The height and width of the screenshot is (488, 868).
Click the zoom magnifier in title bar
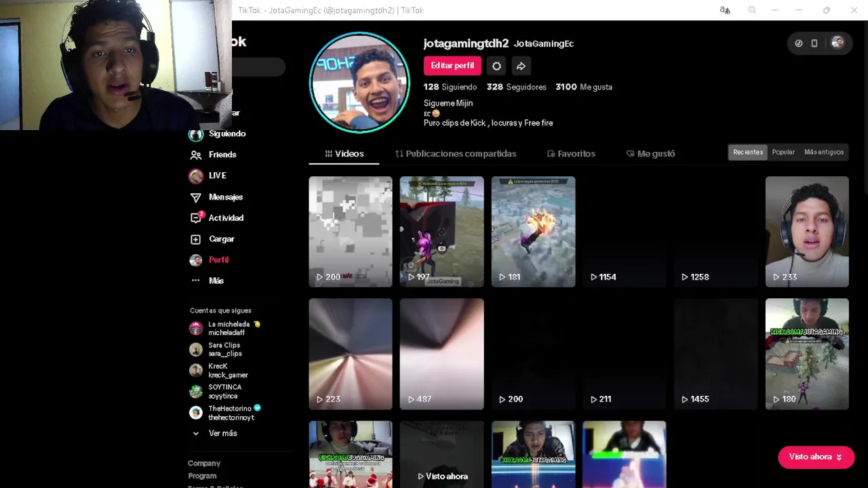click(752, 10)
